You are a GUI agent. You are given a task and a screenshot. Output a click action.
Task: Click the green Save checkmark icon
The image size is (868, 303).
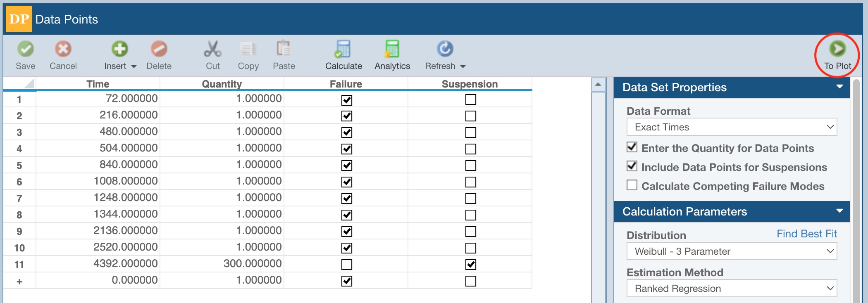pos(26,49)
